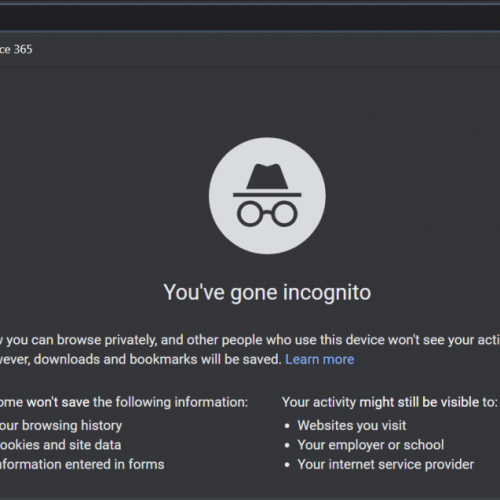This screenshot has height=500, width=500.
Task: Click empty bookmarks bar right of Office 365
Action: [x=267, y=49]
